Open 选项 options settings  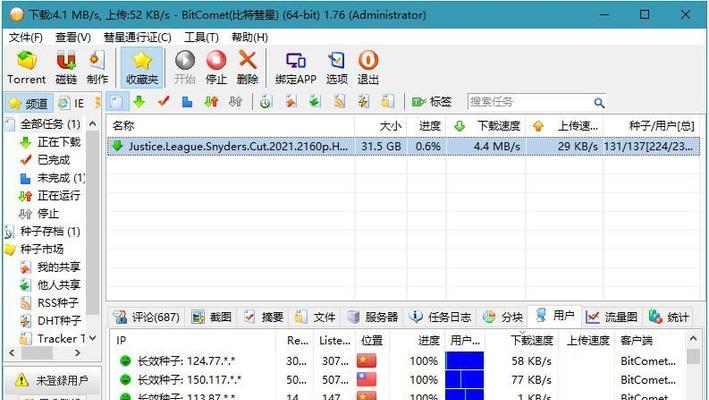tap(337, 68)
